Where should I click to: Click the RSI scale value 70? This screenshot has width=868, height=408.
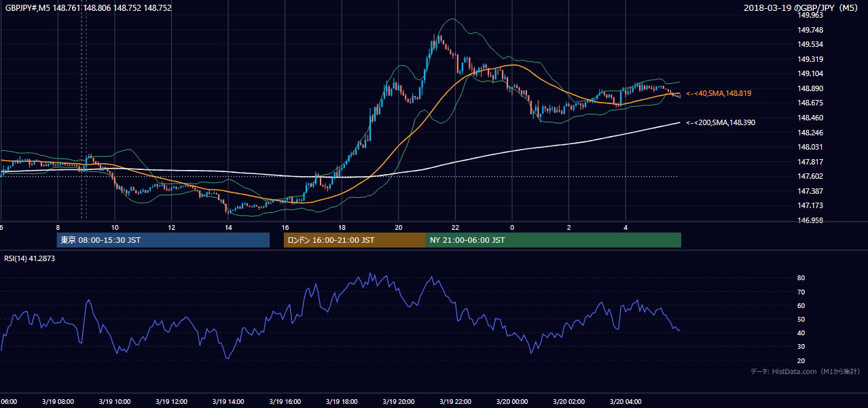[x=801, y=292]
